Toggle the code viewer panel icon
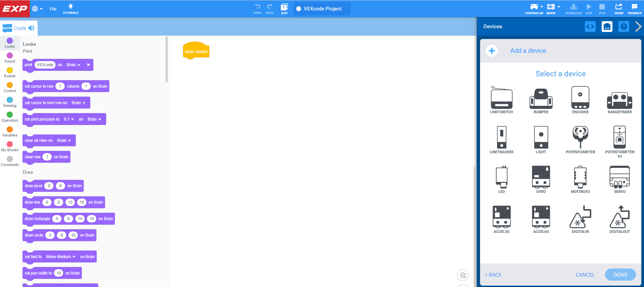Image resolution: width=644 pixels, height=287 pixels. (x=590, y=27)
